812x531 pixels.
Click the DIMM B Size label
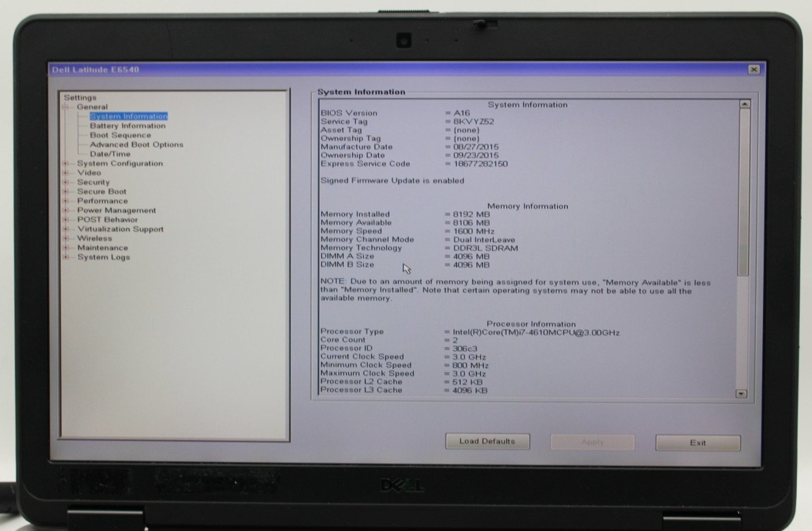347,264
